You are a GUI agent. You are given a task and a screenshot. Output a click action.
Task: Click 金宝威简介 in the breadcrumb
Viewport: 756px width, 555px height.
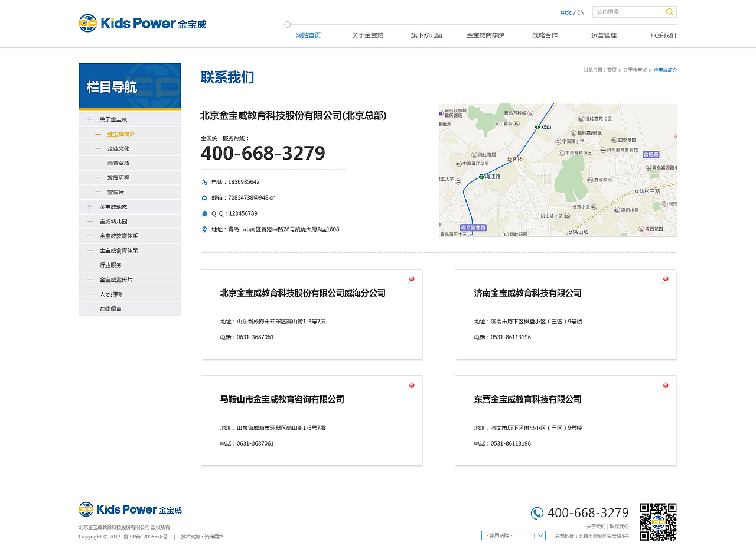click(x=665, y=70)
